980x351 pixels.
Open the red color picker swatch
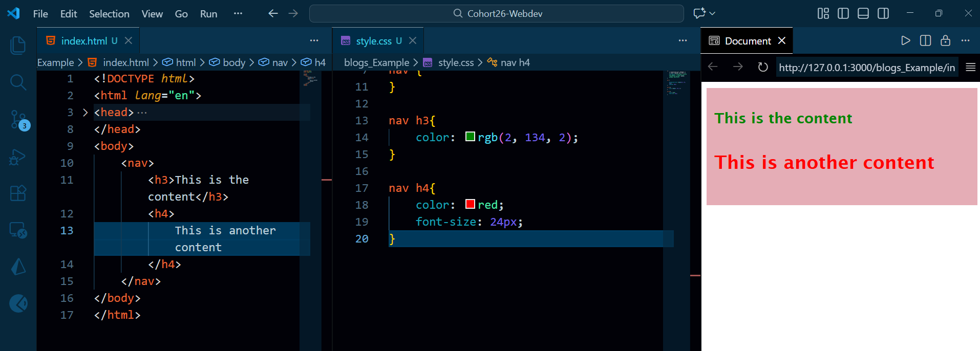click(470, 204)
